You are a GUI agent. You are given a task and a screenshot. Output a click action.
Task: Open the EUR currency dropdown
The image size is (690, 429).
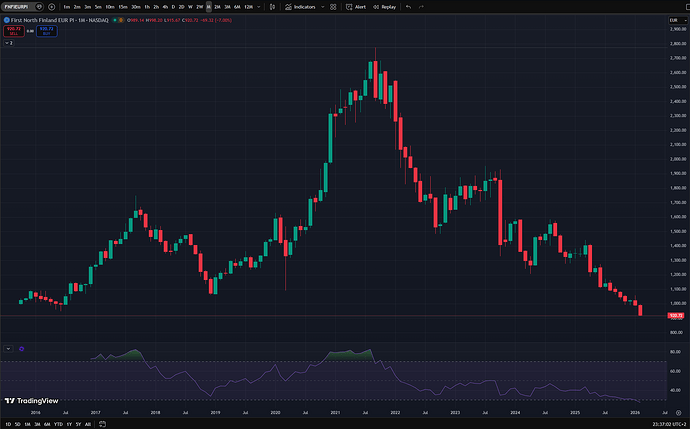[x=677, y=20]
